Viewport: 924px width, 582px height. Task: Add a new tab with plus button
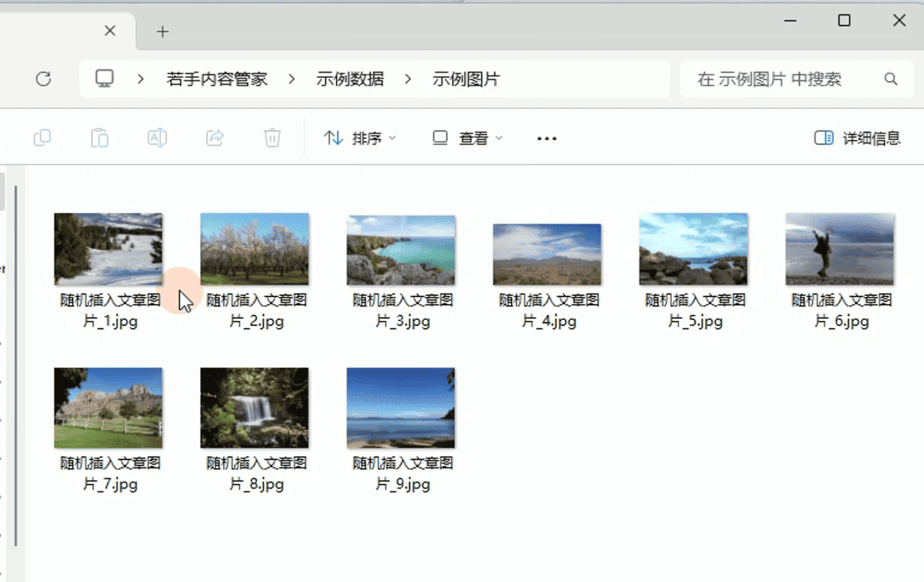click(163, 32)
